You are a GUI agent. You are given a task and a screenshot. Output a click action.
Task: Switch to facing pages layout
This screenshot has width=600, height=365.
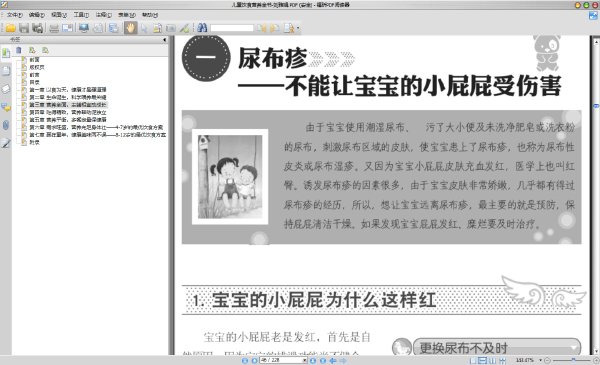(492, 360)
